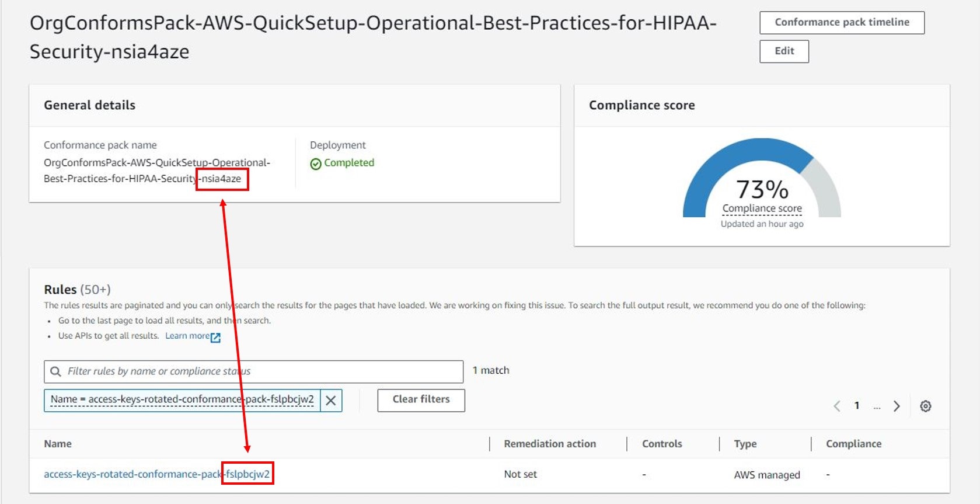
Task: Click the pagination ellipsis
Action: pyautogui.click(x=877, y=407)
